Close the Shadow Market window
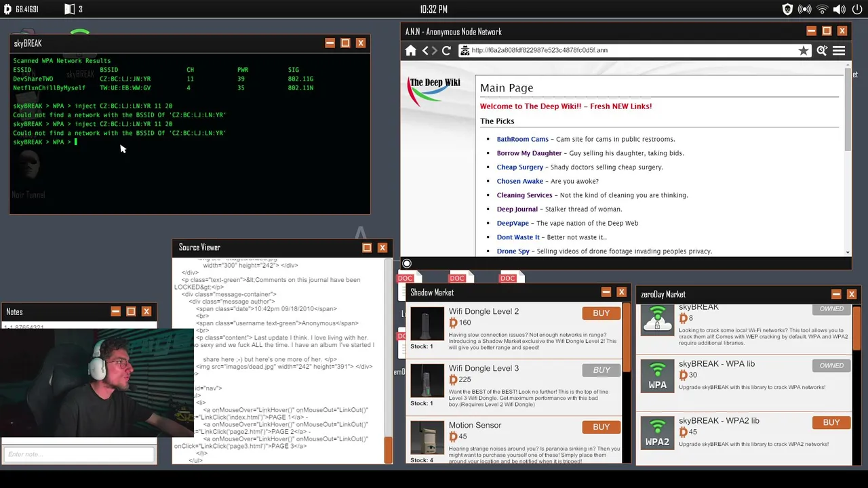Viewport: 868px width, 488px height. [621, 292]
